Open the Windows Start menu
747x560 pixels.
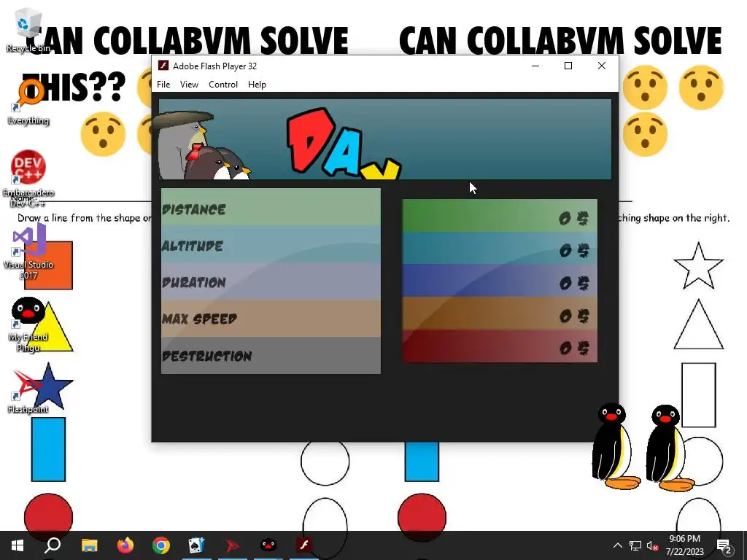click(18, 545)
